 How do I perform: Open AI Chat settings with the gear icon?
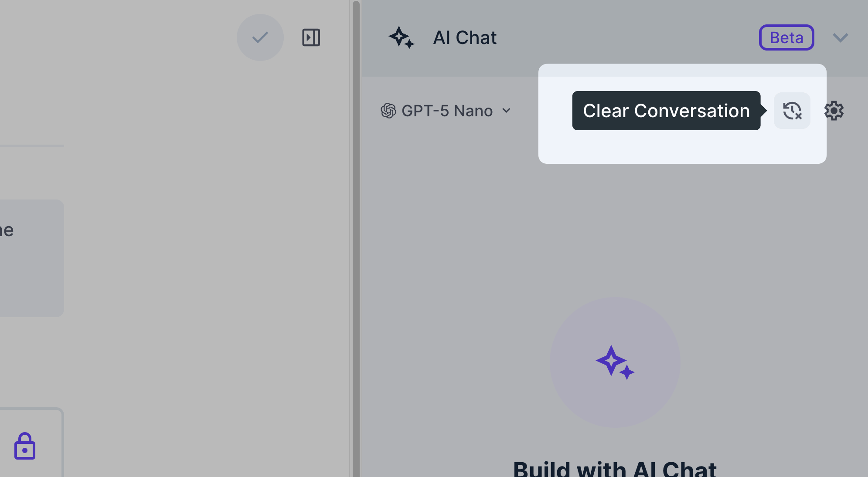pyautogui.click(x=834, y=111)
